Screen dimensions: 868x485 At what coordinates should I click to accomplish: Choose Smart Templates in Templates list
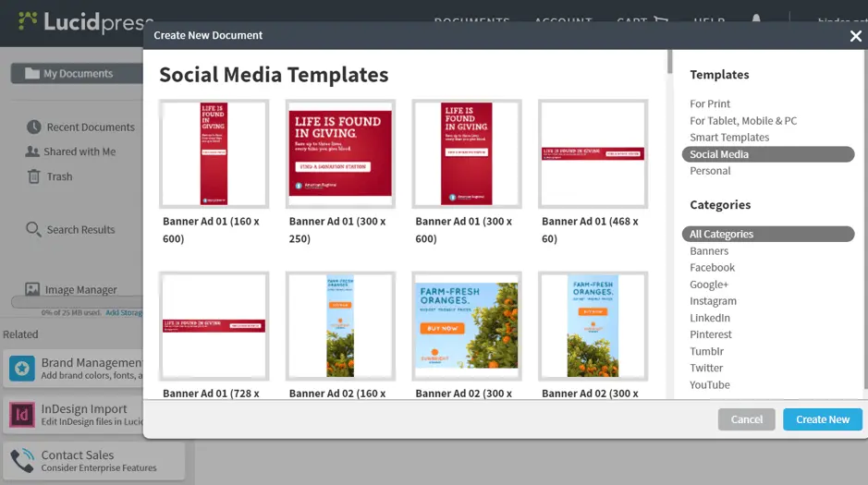729,137
